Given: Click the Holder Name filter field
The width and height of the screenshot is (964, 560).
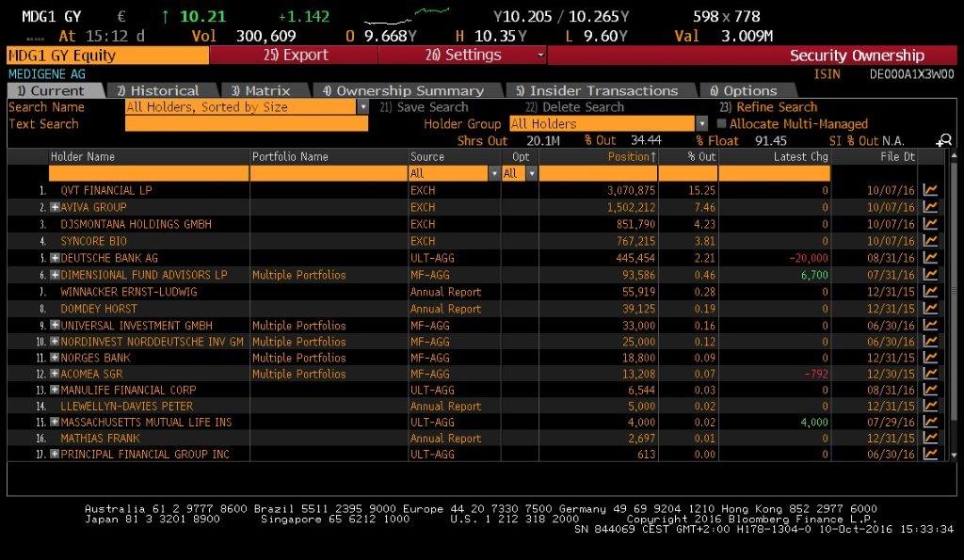Looking at the screenshot, I should tap(149, 173).
